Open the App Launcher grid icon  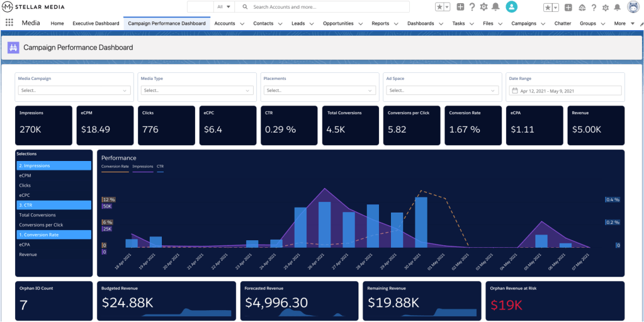[x=9, y=23]
